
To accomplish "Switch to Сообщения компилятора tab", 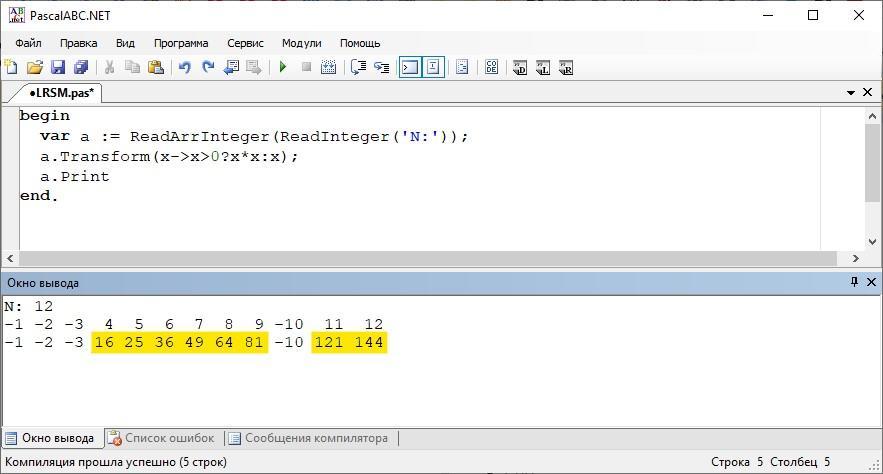I will click(309, 438).
